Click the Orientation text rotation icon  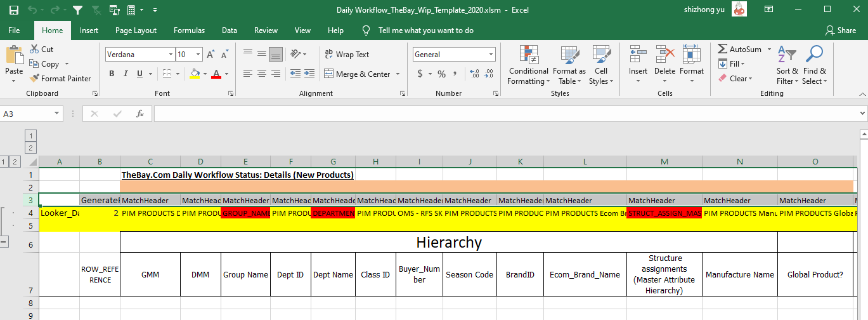tap(295, 55)
